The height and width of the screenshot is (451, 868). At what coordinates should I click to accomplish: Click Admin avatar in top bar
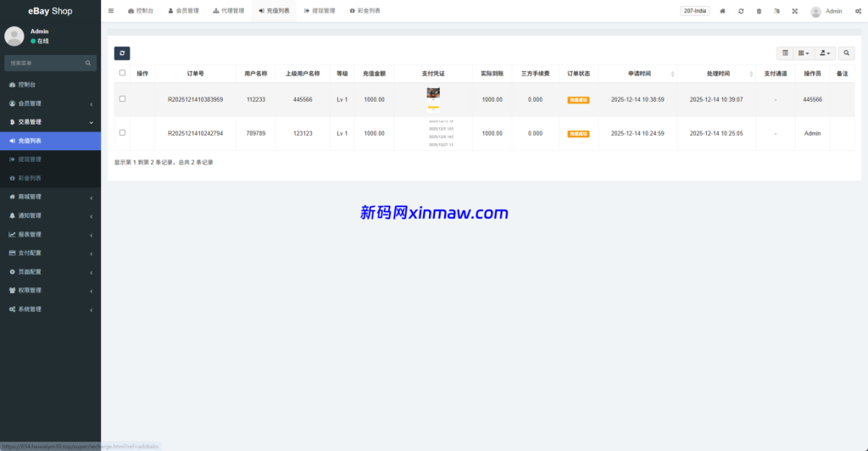tap(815, 12)
